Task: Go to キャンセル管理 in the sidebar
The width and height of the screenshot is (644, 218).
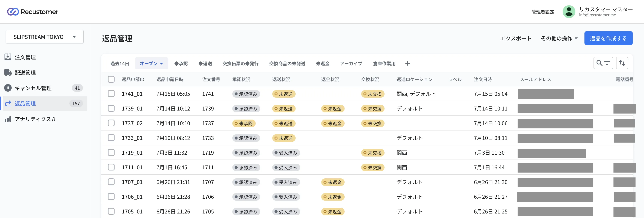Action: 33,88
